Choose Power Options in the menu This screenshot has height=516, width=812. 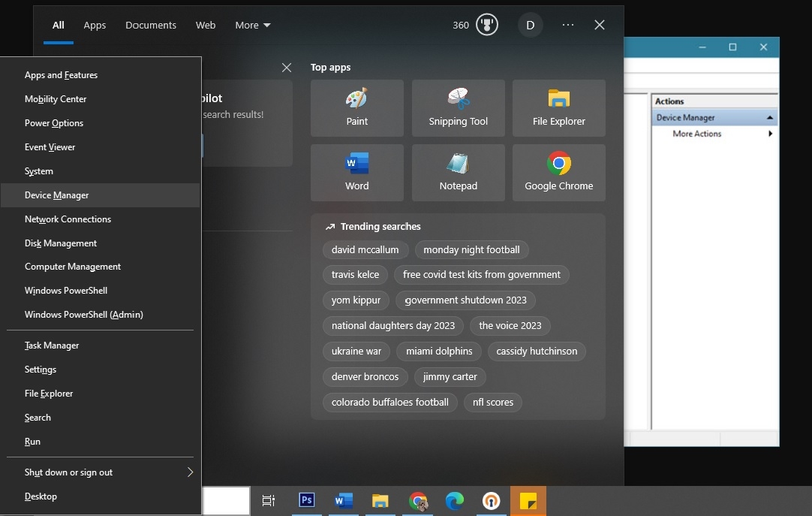[x=101, y=123]
